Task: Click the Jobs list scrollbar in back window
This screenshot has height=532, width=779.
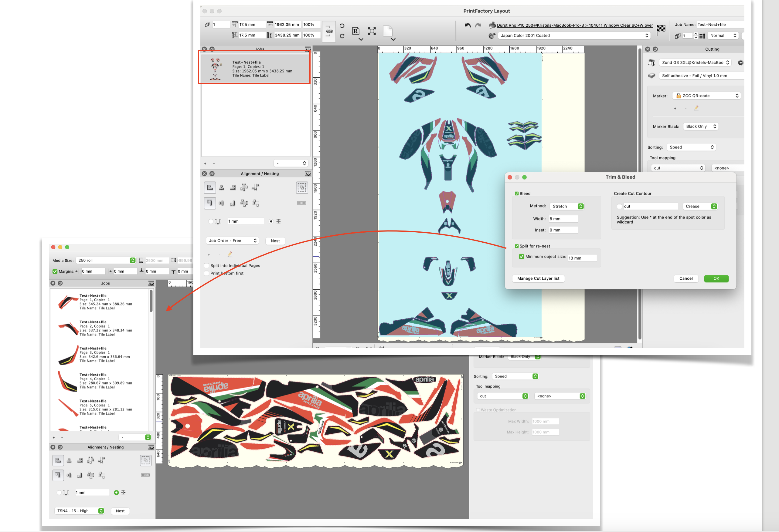Action: 151,301
